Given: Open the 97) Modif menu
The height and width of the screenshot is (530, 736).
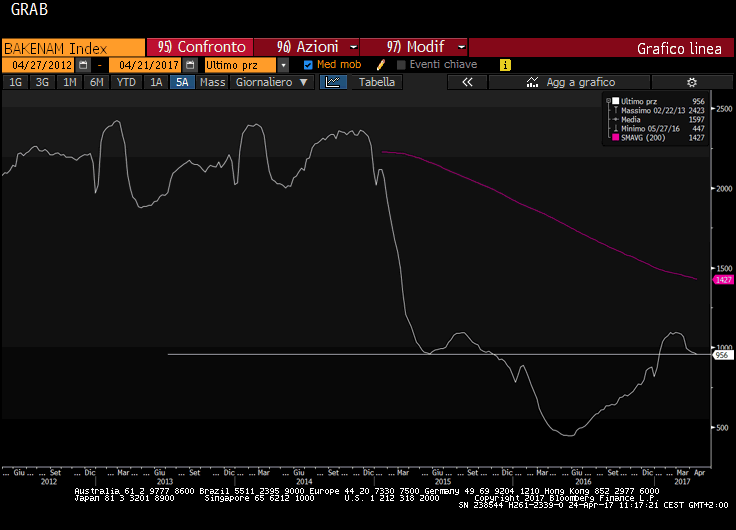Looking at the screenshot, I should tap(414, 47).
